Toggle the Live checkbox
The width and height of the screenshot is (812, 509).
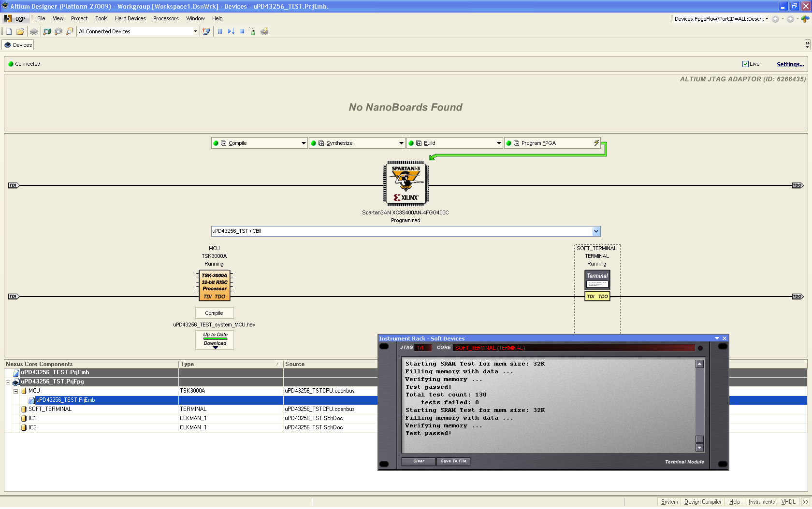pyautogui.click(x=745, y=64)
